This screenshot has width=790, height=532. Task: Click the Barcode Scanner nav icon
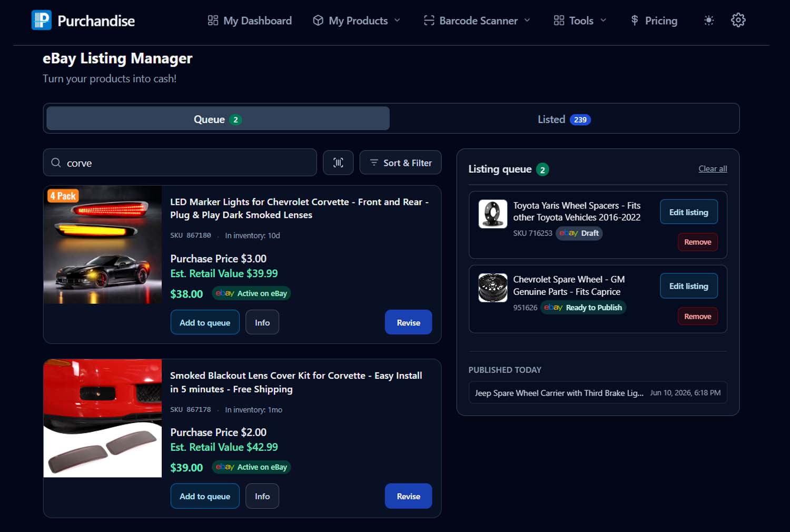click(x=429, y=21)
